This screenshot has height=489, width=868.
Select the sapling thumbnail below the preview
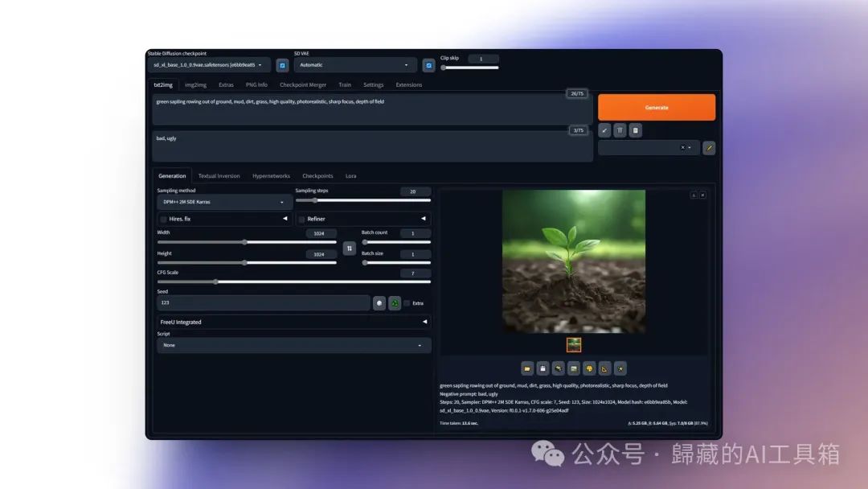pyautogui.click(x=574, y=345)
